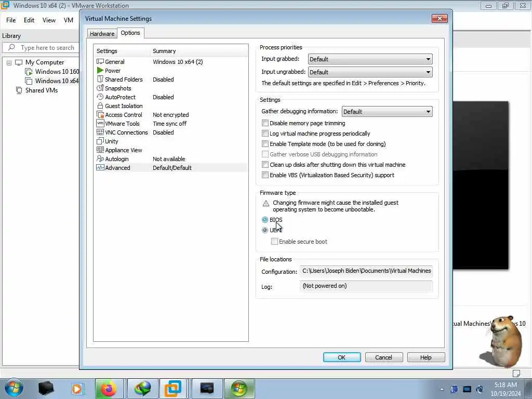Click the firmware warning triangle icon
532x399 pixels.
[266, 204]
